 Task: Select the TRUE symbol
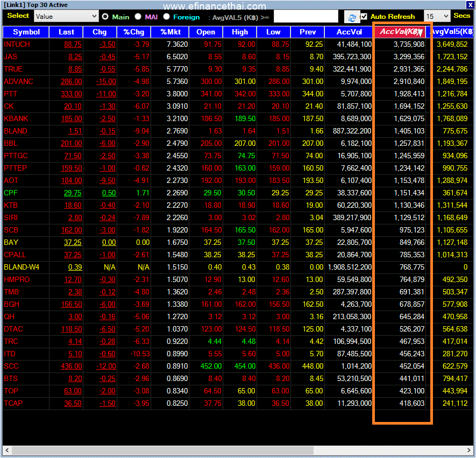tap(13, 69)
